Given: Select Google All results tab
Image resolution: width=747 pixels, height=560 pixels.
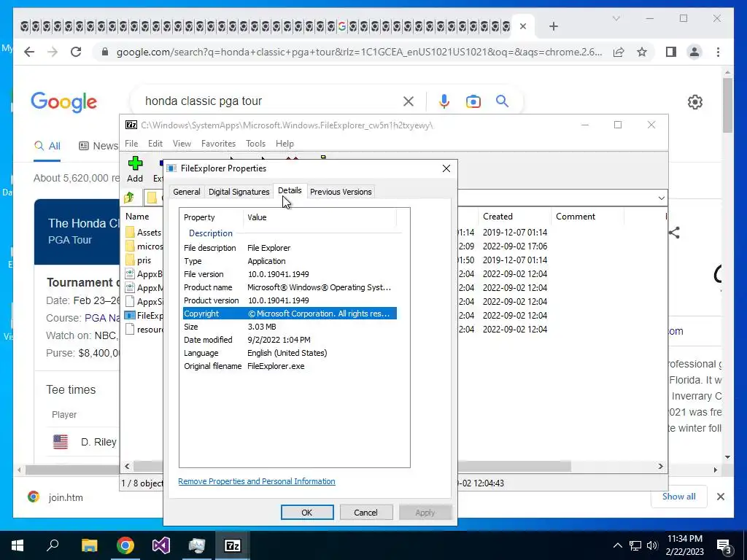Looking at the screenshot, I should tap(47, 146).
